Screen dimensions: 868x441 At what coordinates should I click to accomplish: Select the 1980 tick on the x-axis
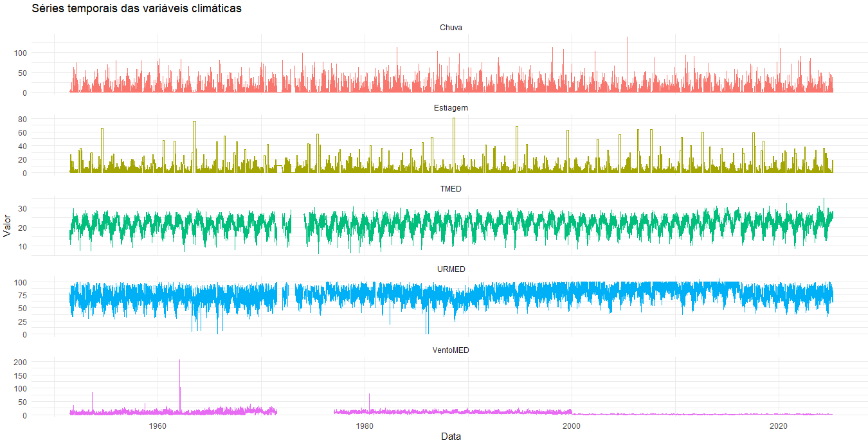[365, 426]
